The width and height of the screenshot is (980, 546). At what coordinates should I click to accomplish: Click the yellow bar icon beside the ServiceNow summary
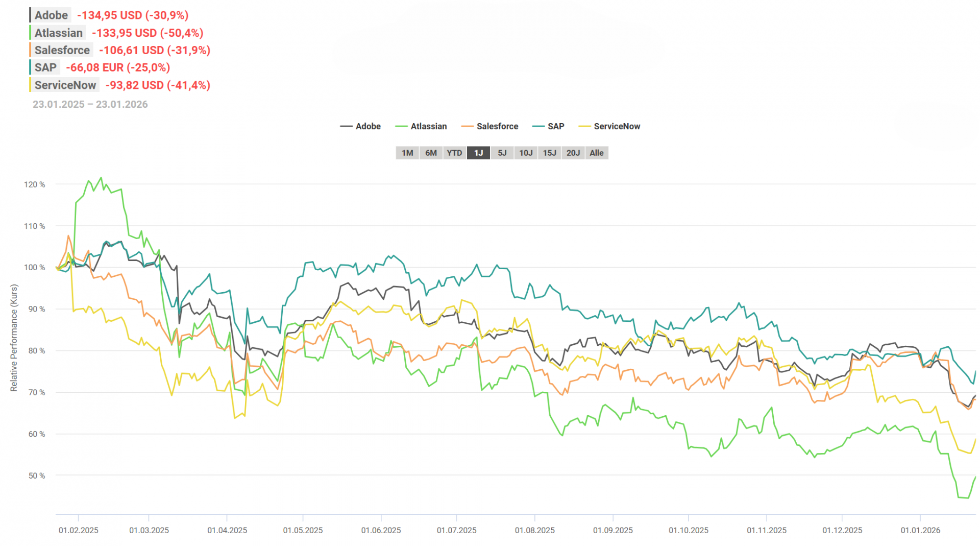click(30, 84)
